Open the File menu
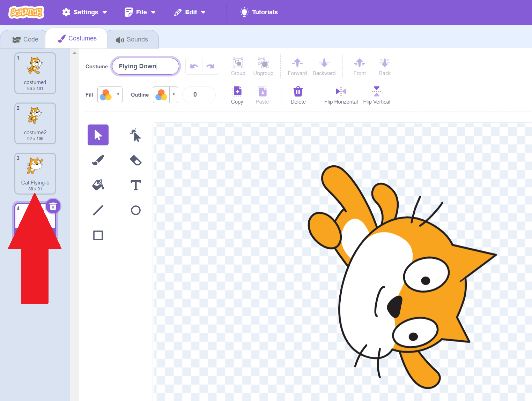The height and width of the screenshot is (401, 532). 140,12
